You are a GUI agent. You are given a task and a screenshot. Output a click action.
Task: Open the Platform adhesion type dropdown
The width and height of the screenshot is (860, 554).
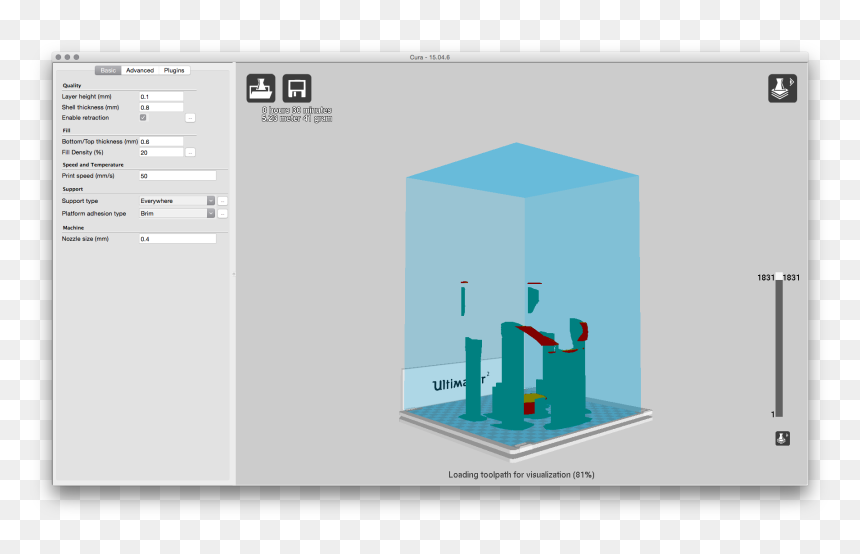177,213
